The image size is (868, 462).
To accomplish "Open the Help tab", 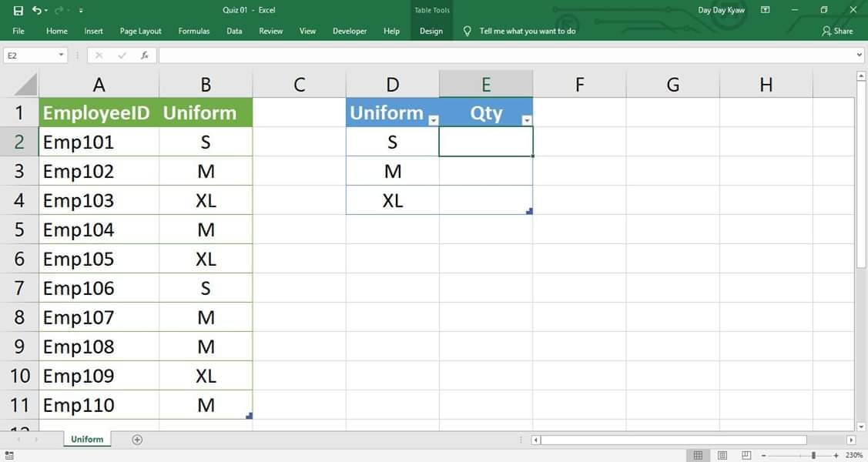I will tap(391, 31).
